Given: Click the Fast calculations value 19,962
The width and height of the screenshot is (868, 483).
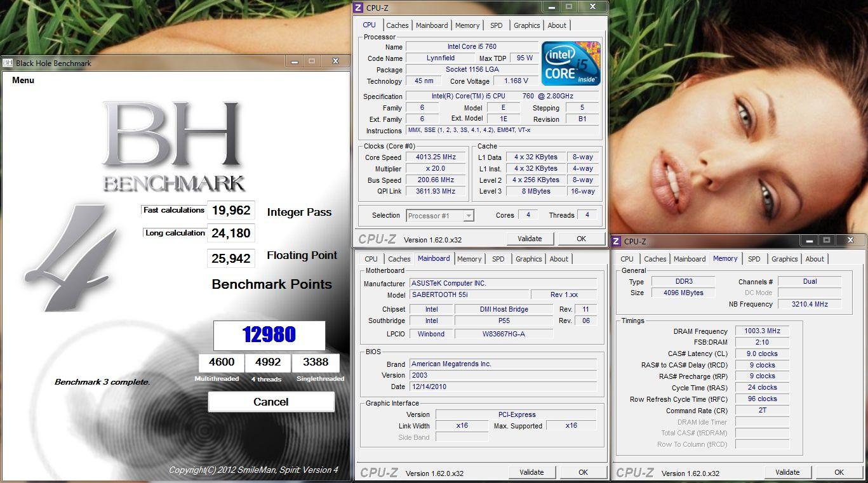Looking at the screenshot, I should (x=231, y=211).
